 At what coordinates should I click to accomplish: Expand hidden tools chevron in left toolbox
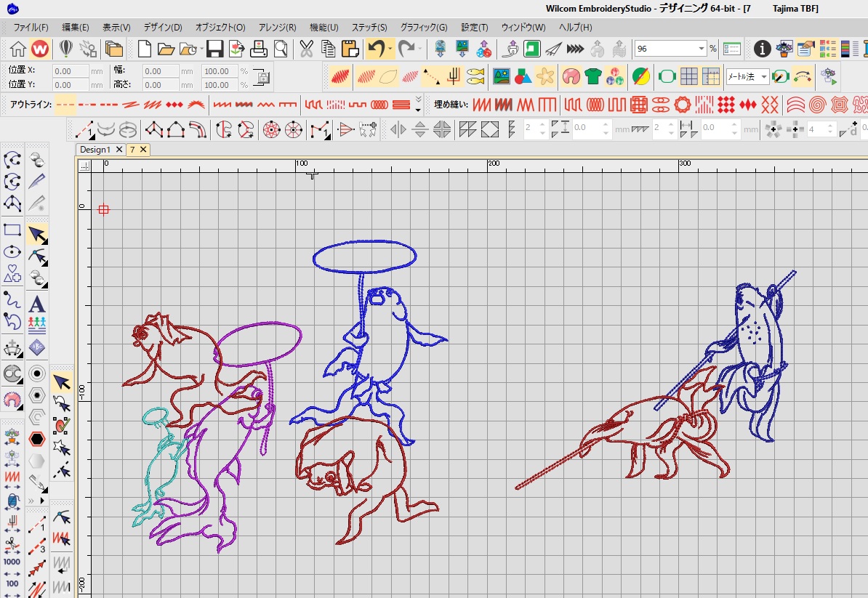[31, 500]
